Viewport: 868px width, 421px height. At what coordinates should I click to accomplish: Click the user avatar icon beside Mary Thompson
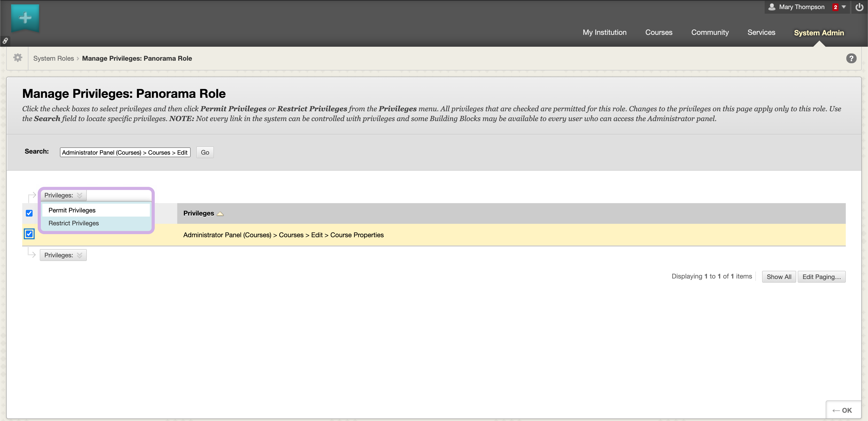772,7
